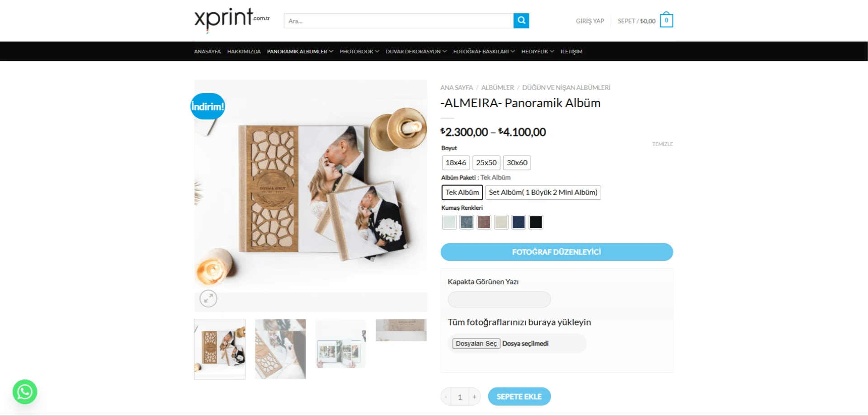Image resolution: width=868 pixels, height=416 pixels.
Task: Choose Set Albüm package option
Action: tap(543, 192)
